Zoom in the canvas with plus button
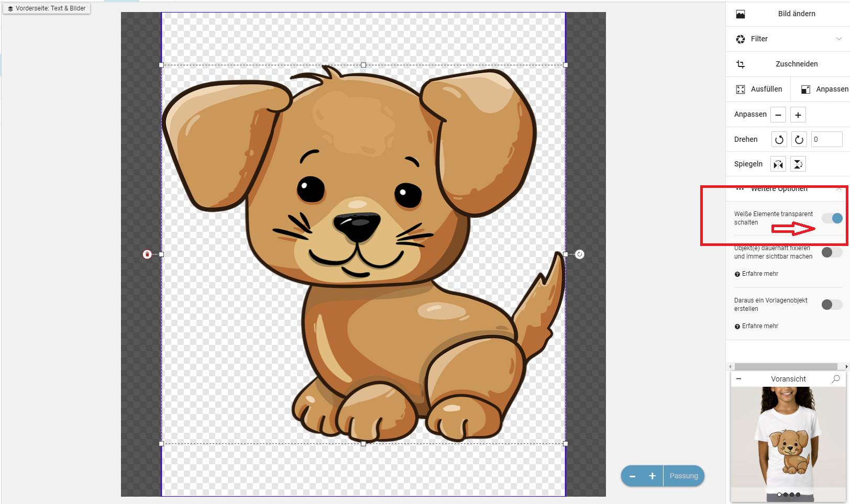Viewport: 850px width, 504px height. click(653, 476)
